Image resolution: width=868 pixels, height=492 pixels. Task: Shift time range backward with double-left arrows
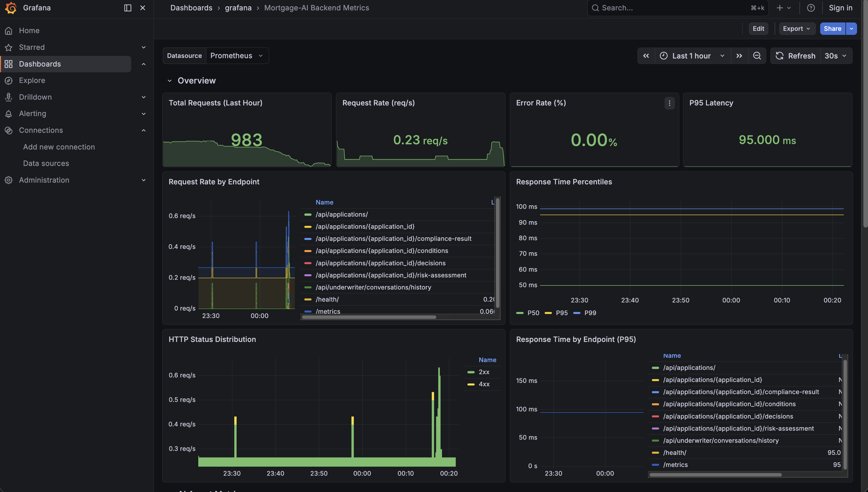tap(646, 56)
